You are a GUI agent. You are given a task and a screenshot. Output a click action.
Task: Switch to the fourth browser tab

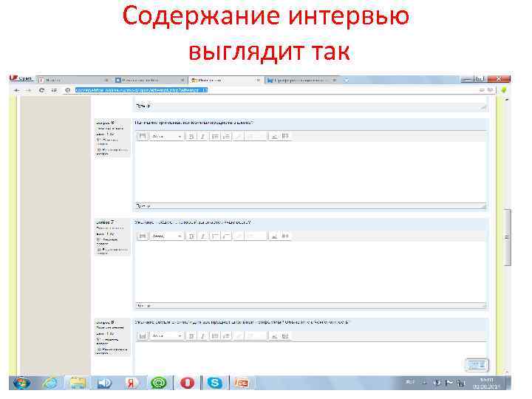(x=302, y=80)
